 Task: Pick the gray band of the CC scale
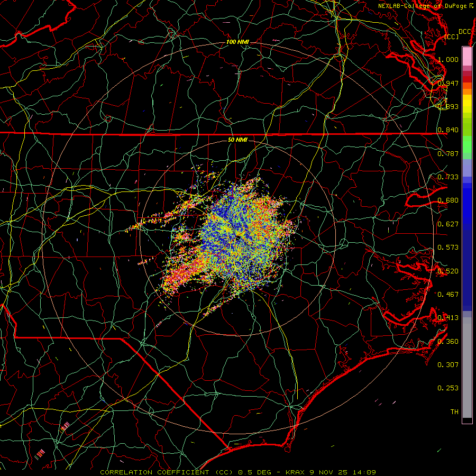pyautogui.click(x=467, y=368)
